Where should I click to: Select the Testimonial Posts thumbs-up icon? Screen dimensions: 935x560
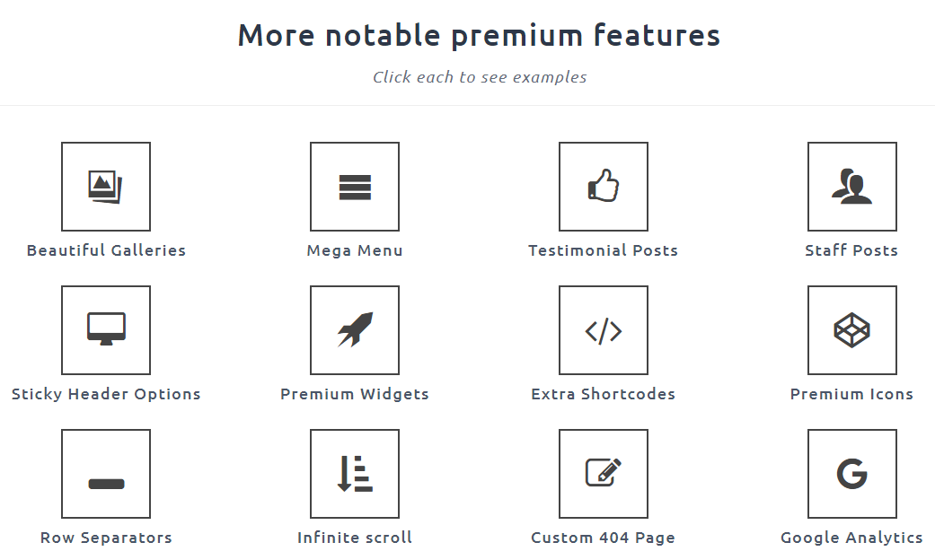tap(604, 187)
